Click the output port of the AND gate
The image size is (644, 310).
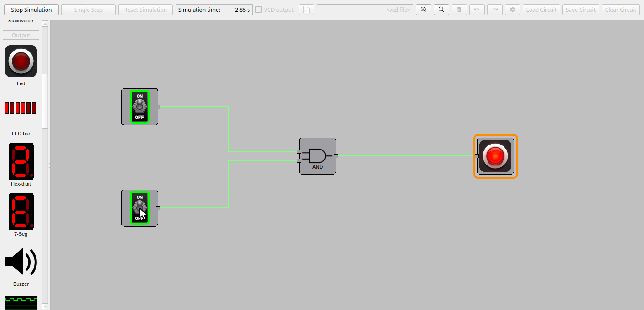click(x=336, y=156)
